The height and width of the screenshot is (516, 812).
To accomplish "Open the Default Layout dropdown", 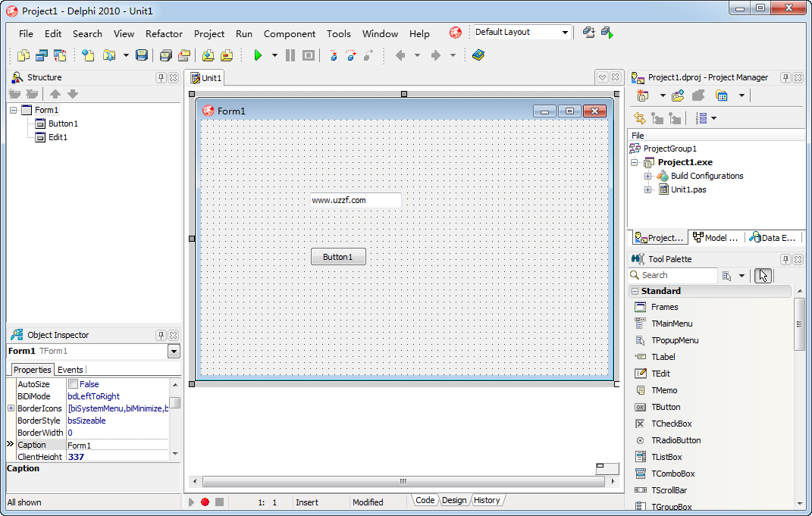I will tap(565, 33).
